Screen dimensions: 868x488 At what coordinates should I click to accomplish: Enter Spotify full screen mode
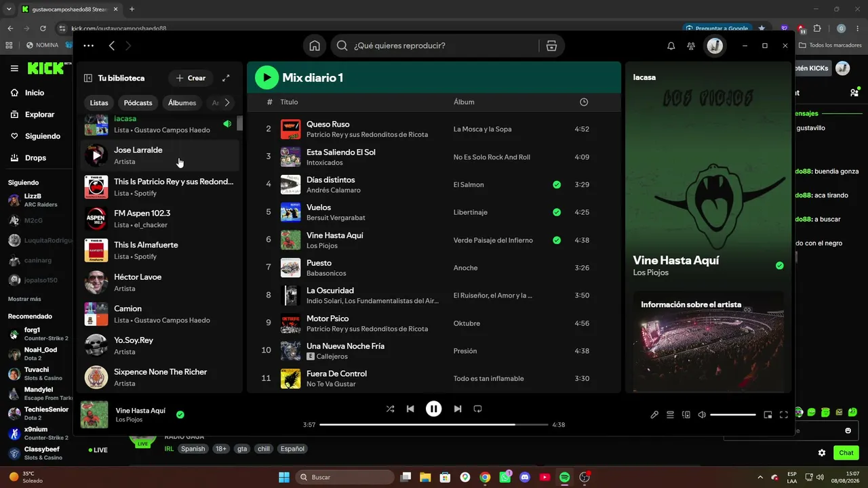[x=784, y=415]
